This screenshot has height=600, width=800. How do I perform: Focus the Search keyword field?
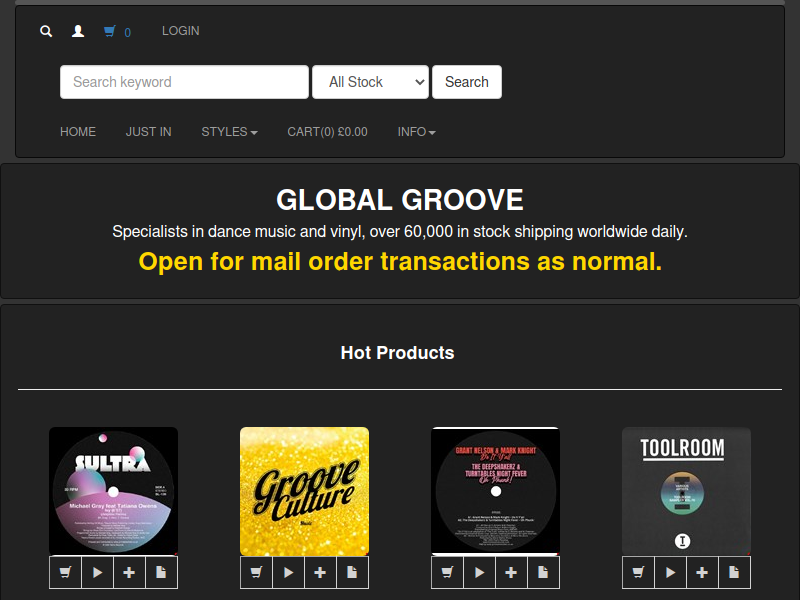pyautogui.click(x=184, y=82)
